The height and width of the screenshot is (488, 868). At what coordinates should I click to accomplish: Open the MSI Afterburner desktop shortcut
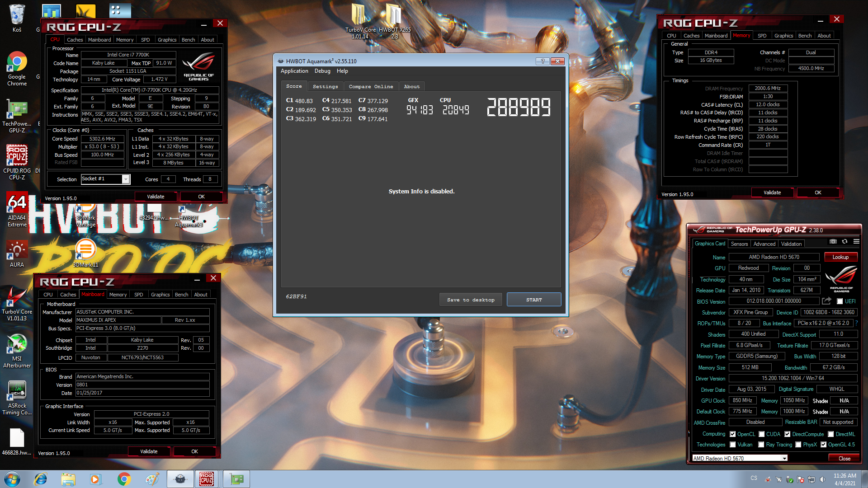click(17, 351)
